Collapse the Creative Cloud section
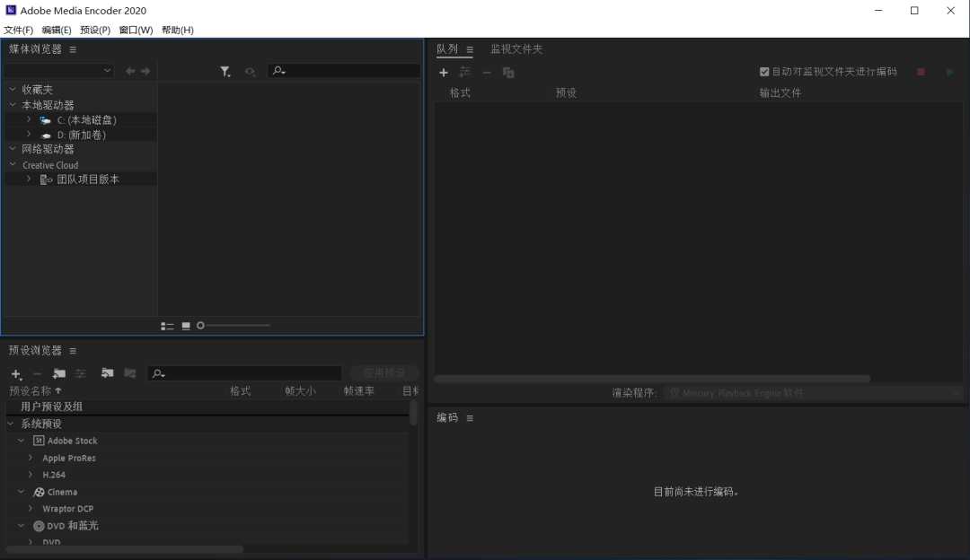 pyautogui.click(x=13, y=164)
